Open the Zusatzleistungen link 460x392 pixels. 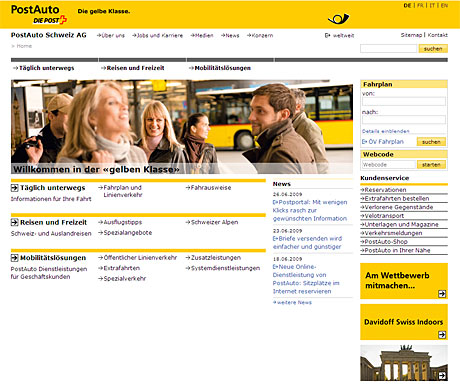tap(213, 258)
